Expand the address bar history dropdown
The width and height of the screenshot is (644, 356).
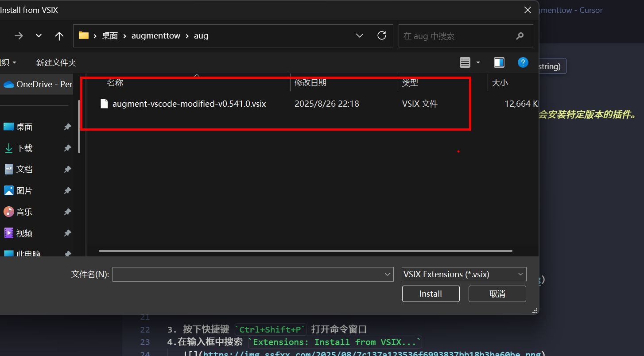click(x=360, y=36)
